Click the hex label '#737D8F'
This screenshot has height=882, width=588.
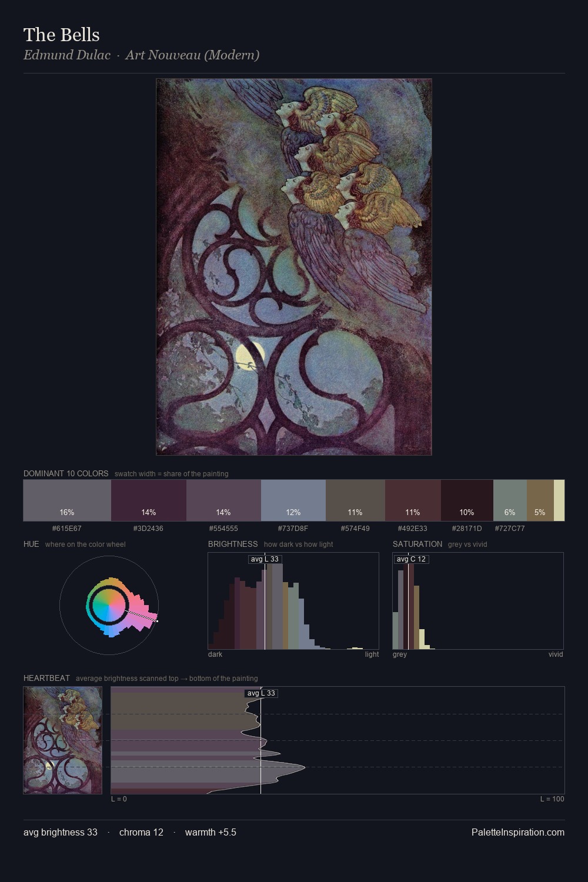(x=293, y=528)
